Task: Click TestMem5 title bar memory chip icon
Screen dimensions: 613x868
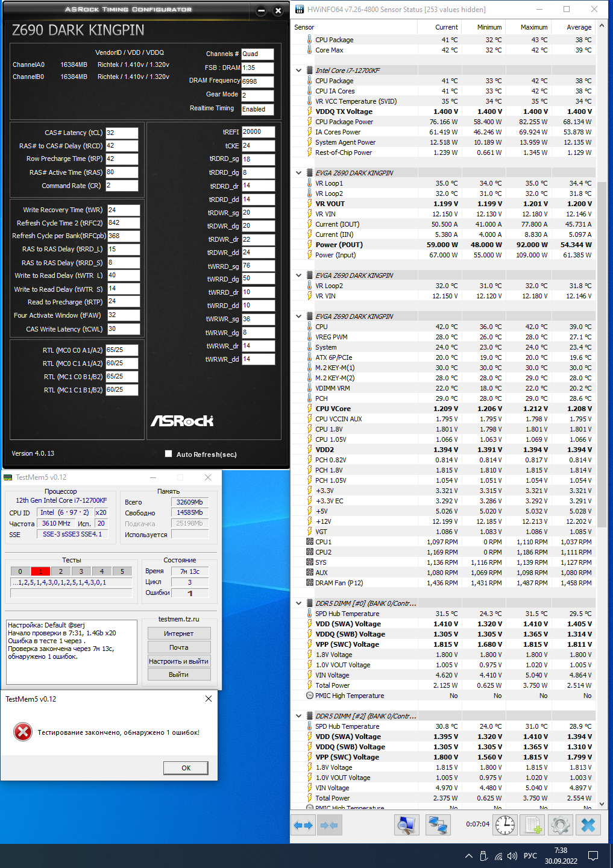Action: click(8, 477)
